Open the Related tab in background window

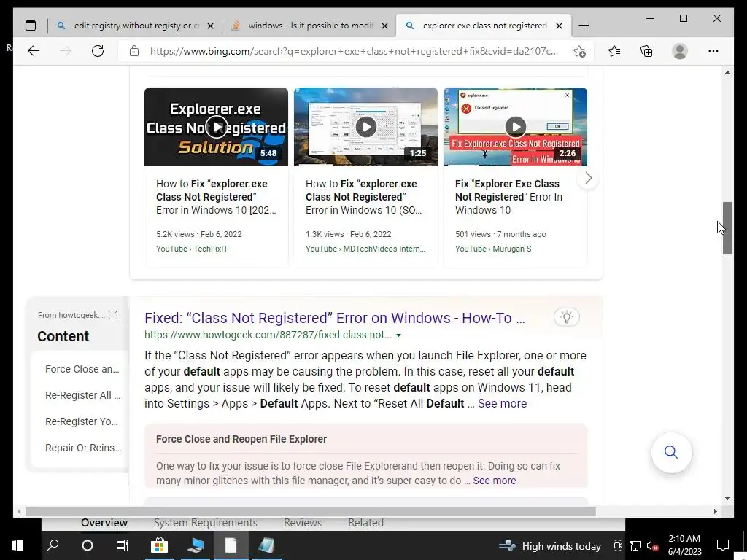[x=366, y=523]
